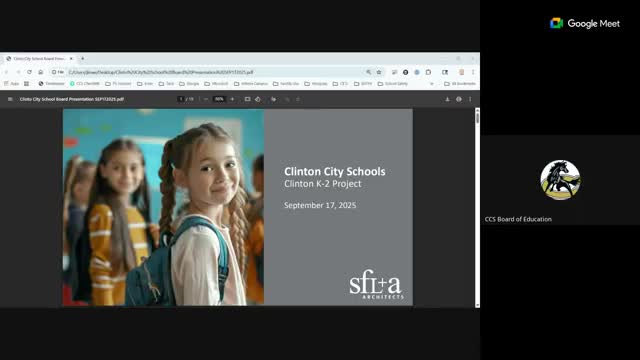
Task: Open the PDF viewer sidebar menu icon
Action: coord(10,99)
